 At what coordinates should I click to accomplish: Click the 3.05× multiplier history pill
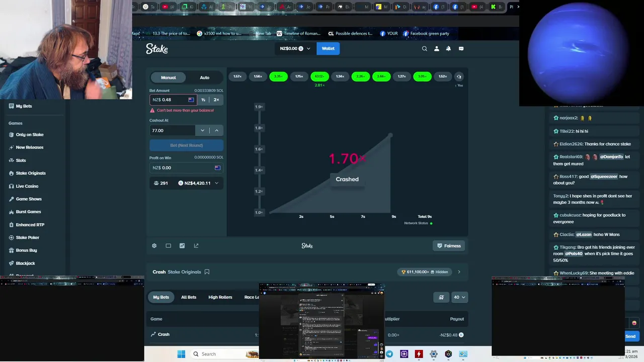coord(422,76)
